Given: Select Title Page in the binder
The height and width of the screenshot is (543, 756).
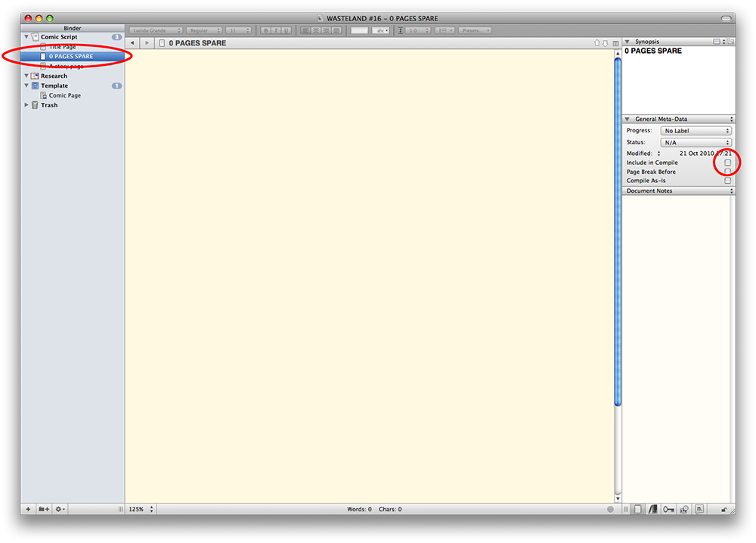Looking at the screenshot, I should pos(62,47).
